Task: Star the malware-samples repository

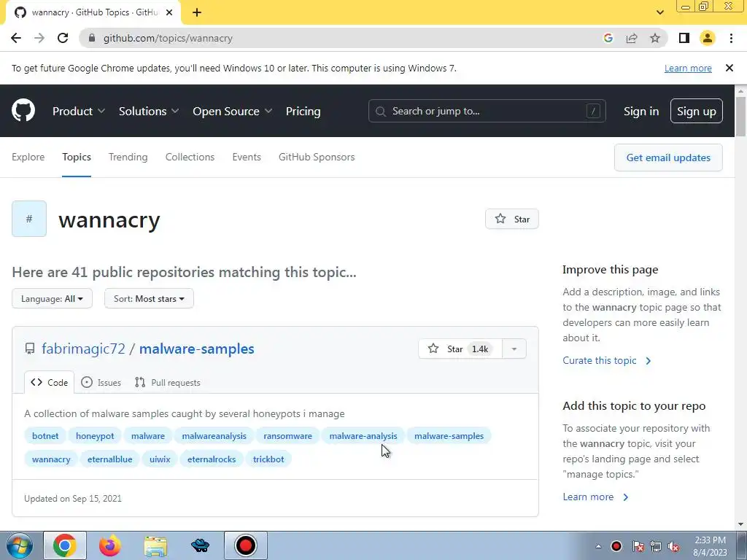Action: pyautogui.click(x=460, y=349)
